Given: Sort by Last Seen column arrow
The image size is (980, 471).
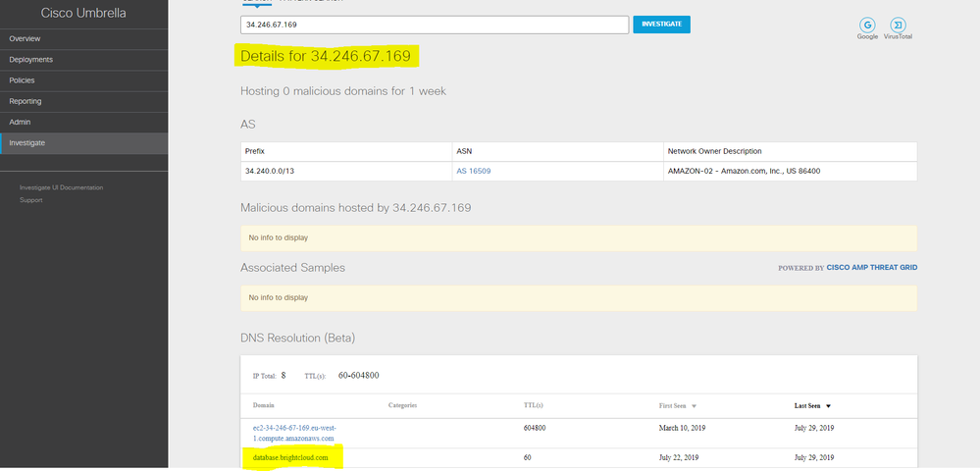Looking at the screenshot, I should 828,406.
